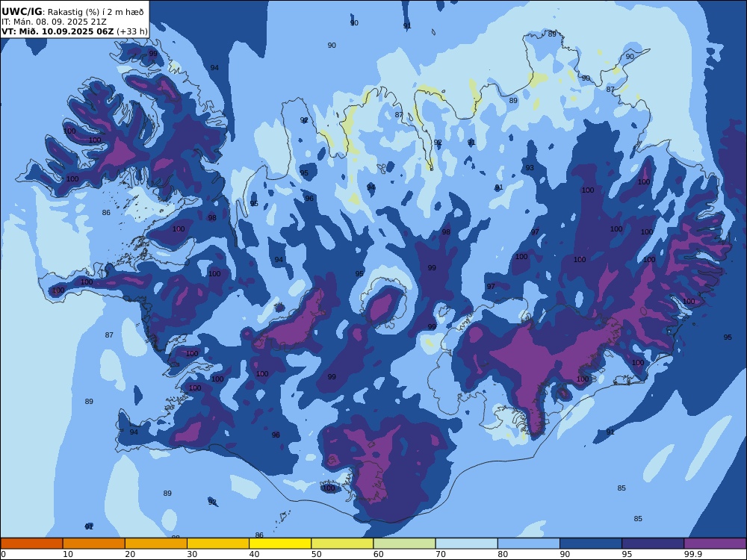Click the pale yellow 50–60 legend swatch
Viewport: 747px width, 560px height.
(x=342, y=544)
